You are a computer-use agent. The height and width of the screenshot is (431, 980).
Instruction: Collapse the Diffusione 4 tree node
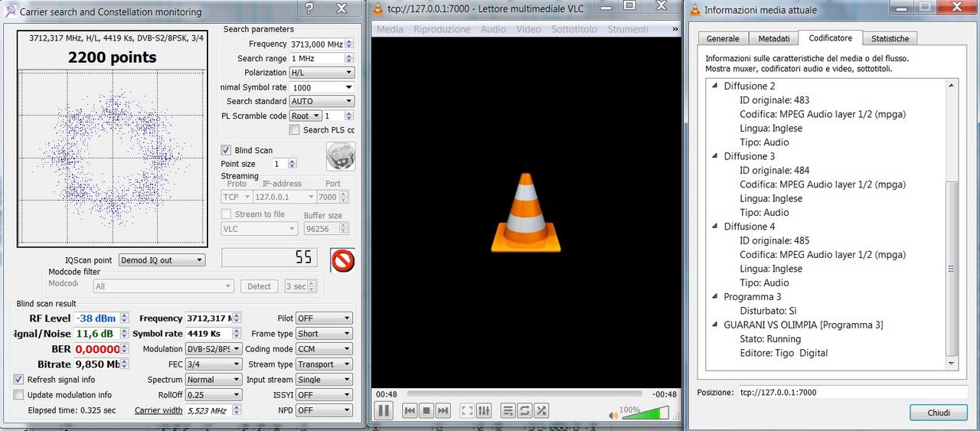click(715, 227)
